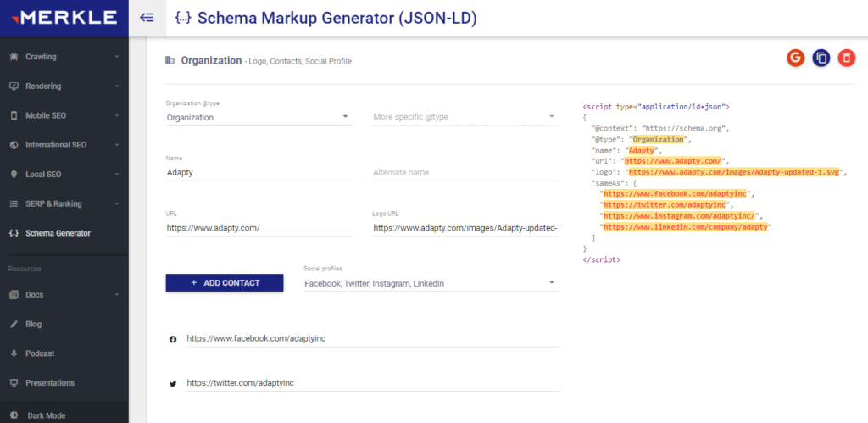Open the Organization @type dropdown

(x=259, y=117)
